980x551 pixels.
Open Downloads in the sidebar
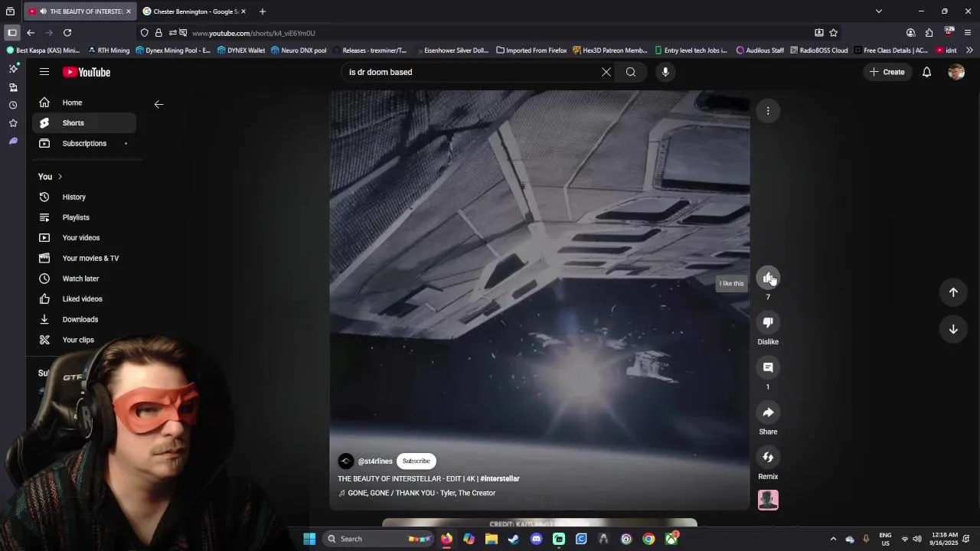point(84,319)
